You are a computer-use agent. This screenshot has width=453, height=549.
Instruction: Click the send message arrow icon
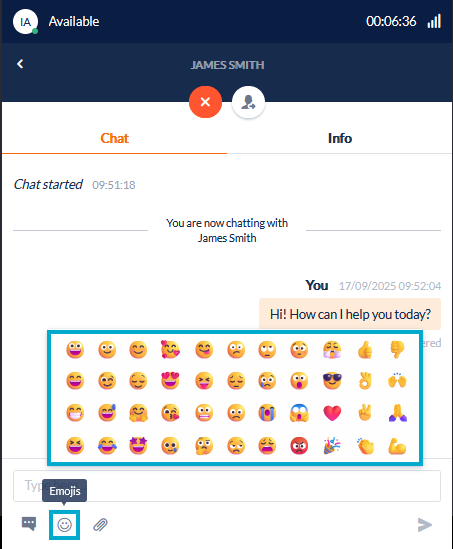click(x=425, y=524)
